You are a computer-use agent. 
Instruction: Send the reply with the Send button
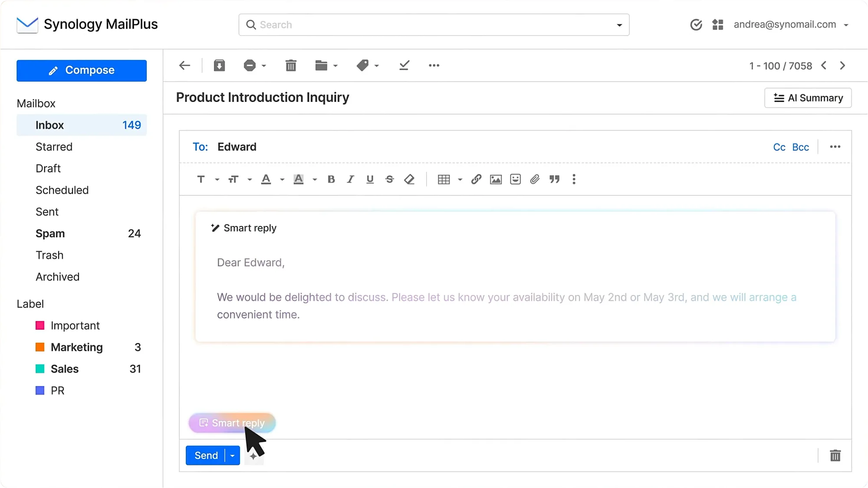click(x=206, y=455)
